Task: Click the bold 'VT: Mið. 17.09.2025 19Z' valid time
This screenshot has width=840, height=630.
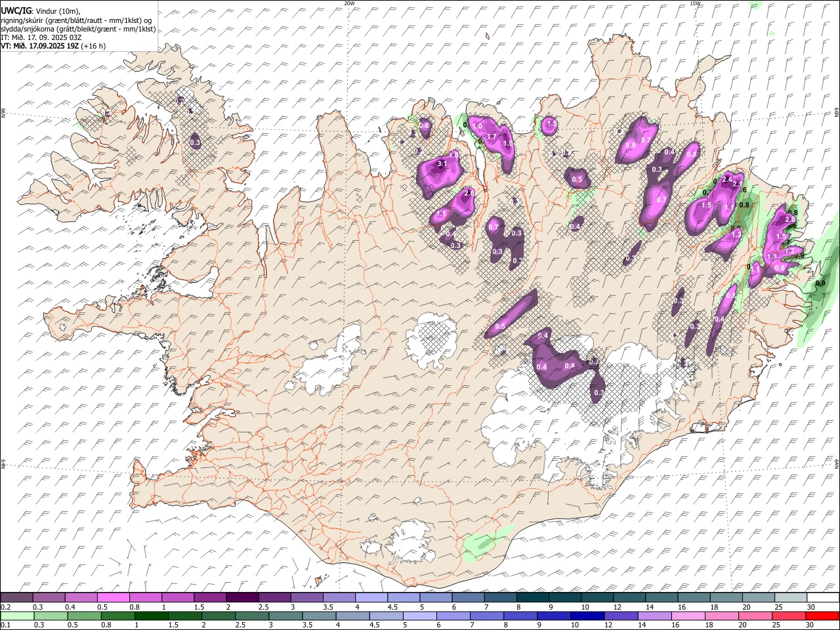Action: pos(40,46)
